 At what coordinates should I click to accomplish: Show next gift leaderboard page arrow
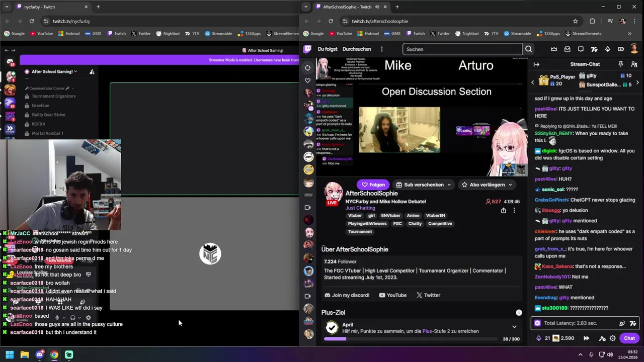637,82
